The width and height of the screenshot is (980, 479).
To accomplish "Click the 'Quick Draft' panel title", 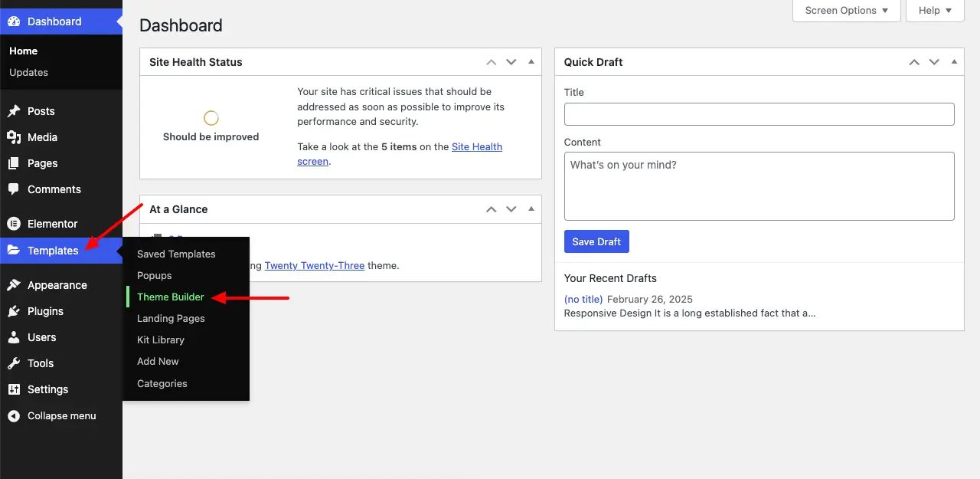I will [593, 62].
